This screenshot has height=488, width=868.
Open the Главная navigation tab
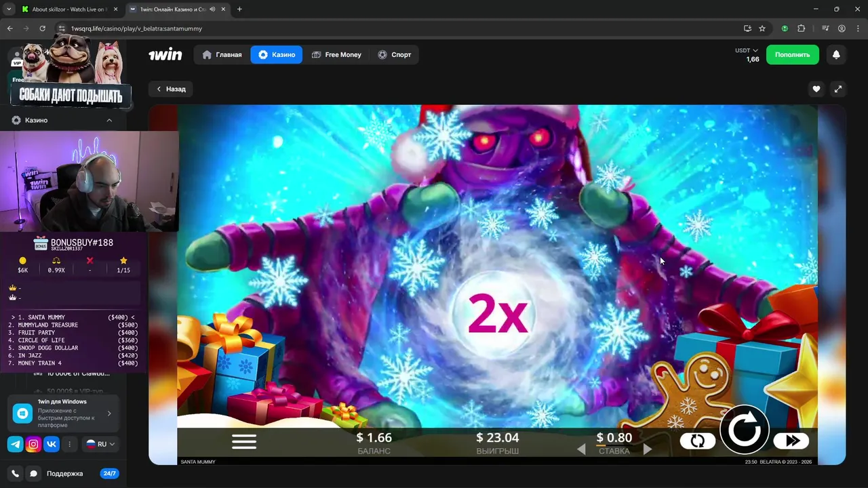click(x=222, y=55)
